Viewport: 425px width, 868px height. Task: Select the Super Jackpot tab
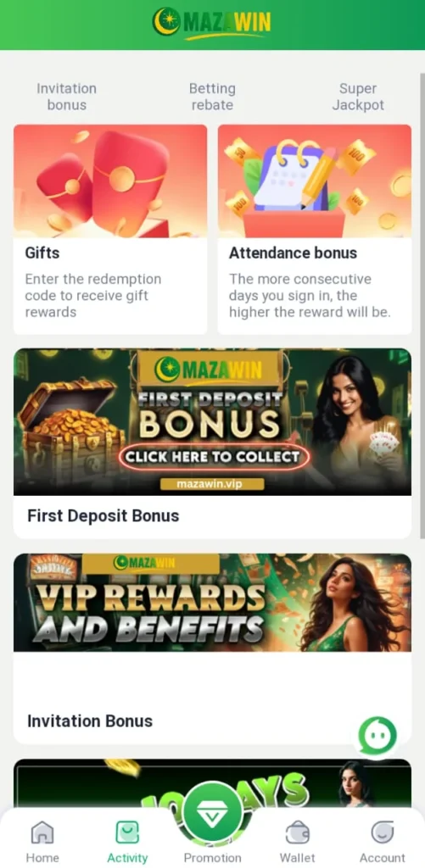click(358, 97)
